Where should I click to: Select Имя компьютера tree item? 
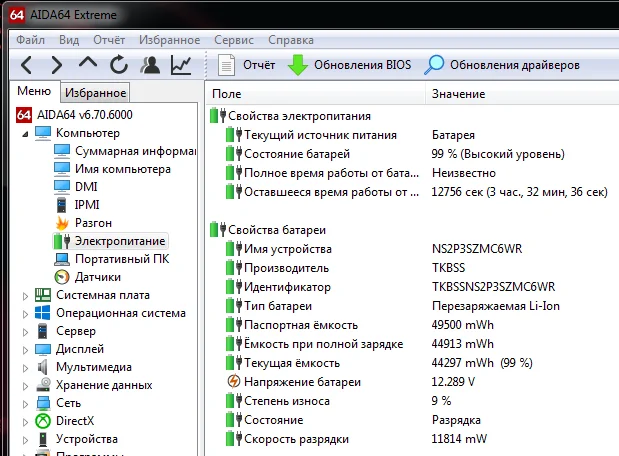click(x=123, y=169)
